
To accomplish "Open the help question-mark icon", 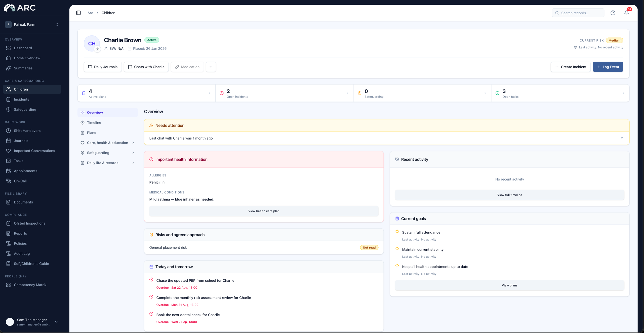I will 613,13.
